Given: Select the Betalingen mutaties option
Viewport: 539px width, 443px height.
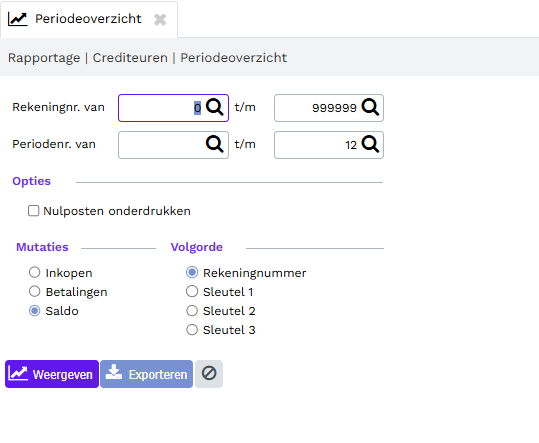Looking at the screenshot, I should click(34, 291).
